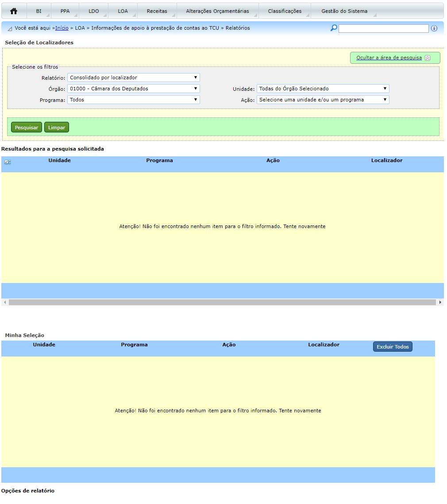Click the Excluir Todos button
The image size is (447, 504).
pos(393,347)
